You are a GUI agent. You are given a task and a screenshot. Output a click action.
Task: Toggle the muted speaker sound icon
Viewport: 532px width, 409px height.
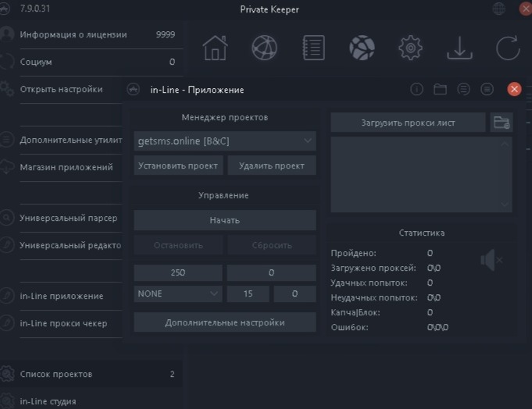tap(491, 260)
